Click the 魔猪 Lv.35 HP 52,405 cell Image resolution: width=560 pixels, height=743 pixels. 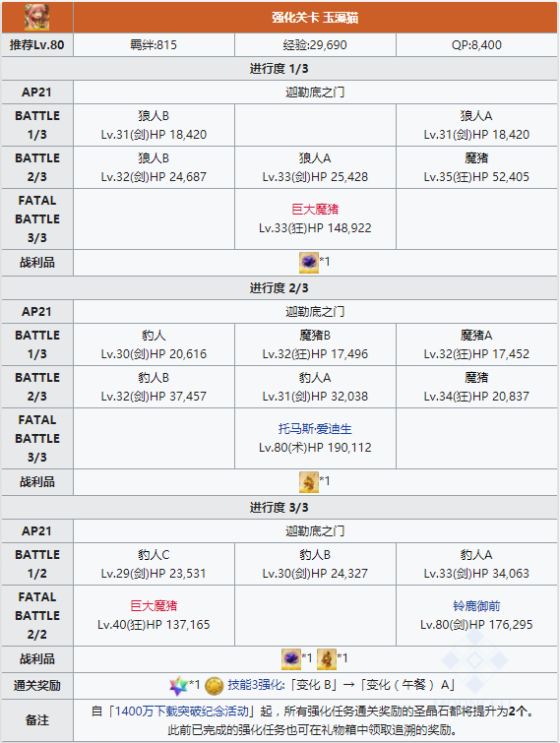(x=476, y=167)
